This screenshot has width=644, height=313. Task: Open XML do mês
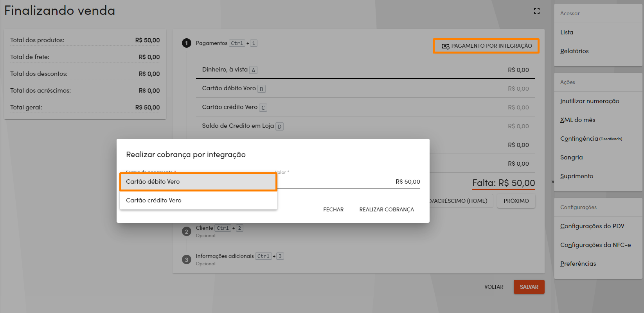click(x=577, y=120)
